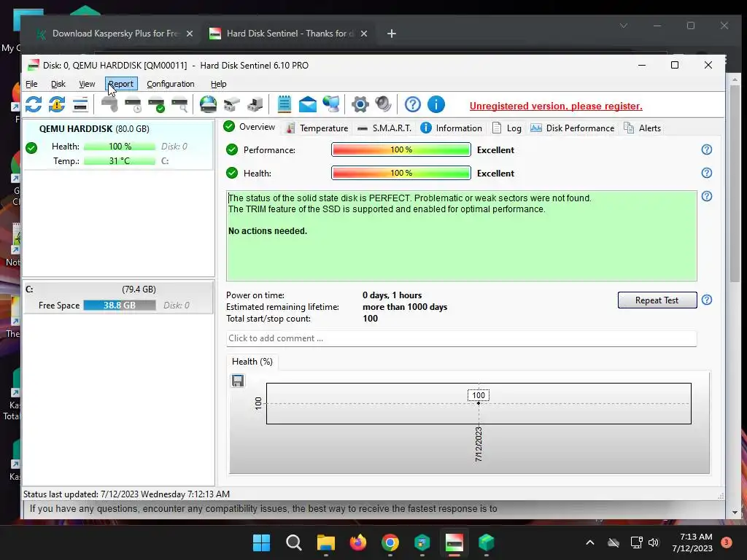Screen dimensions: 747x560
Task: Switch to the Alerts tab
Action: (642, 128)
